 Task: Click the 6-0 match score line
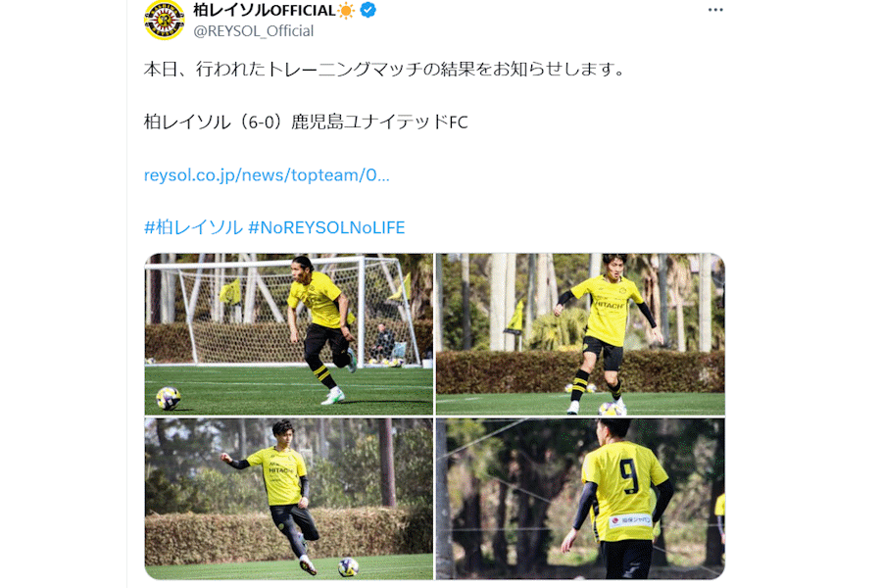pyautogui.click(x=306, y=122)
